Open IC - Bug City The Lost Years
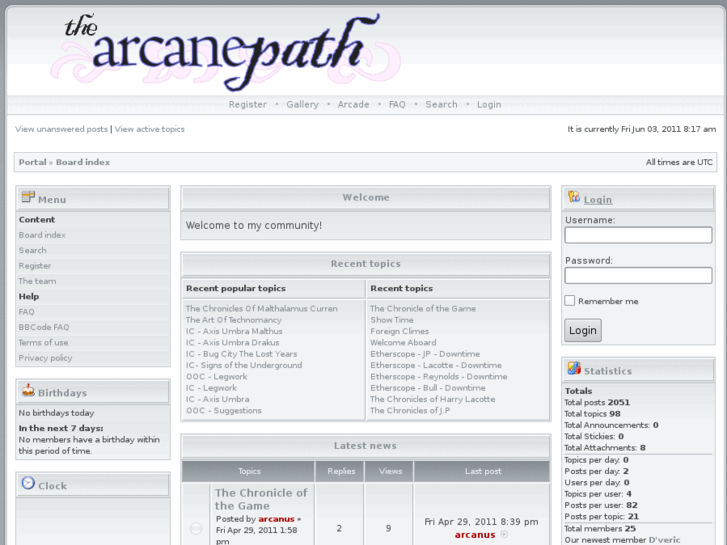 [x=242, y=353]
